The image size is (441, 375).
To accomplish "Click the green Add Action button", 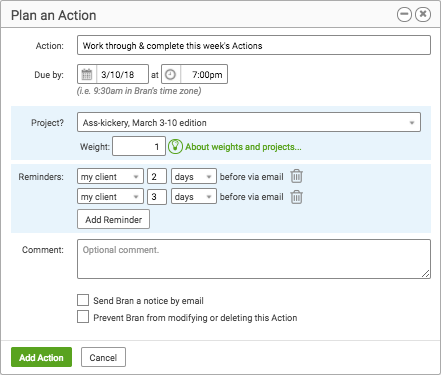I will pyautogui.click(x=41, y=357).
